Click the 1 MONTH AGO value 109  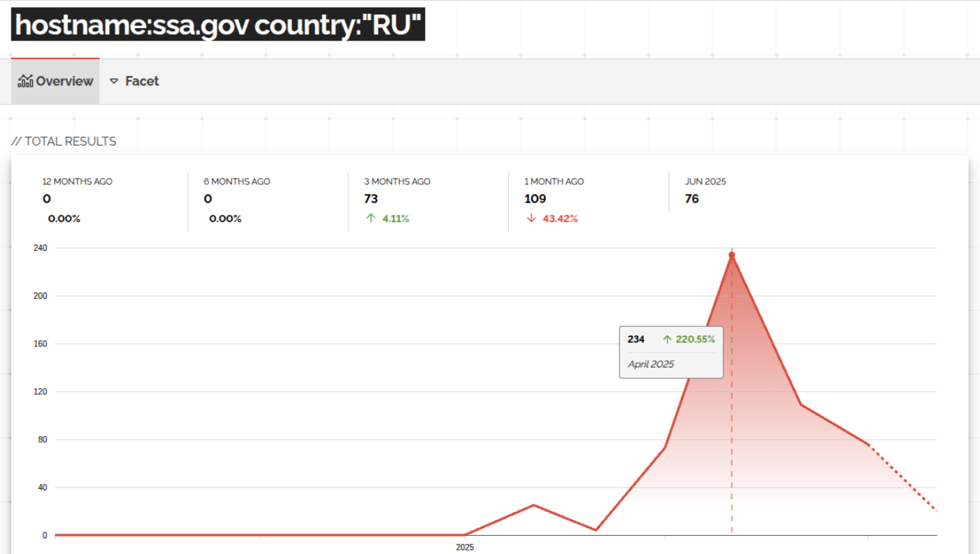535,199
